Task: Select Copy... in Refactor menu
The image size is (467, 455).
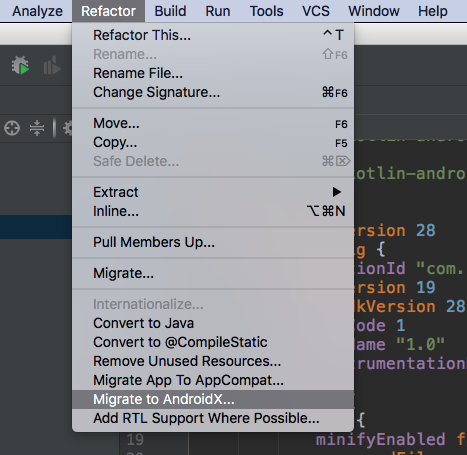Action: click(213, 143)
